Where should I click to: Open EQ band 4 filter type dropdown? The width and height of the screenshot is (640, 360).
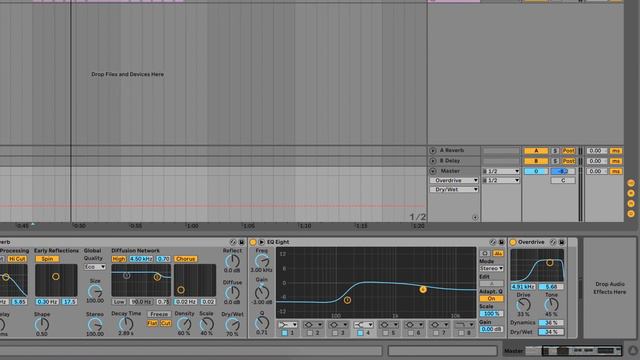click(363, 325)
